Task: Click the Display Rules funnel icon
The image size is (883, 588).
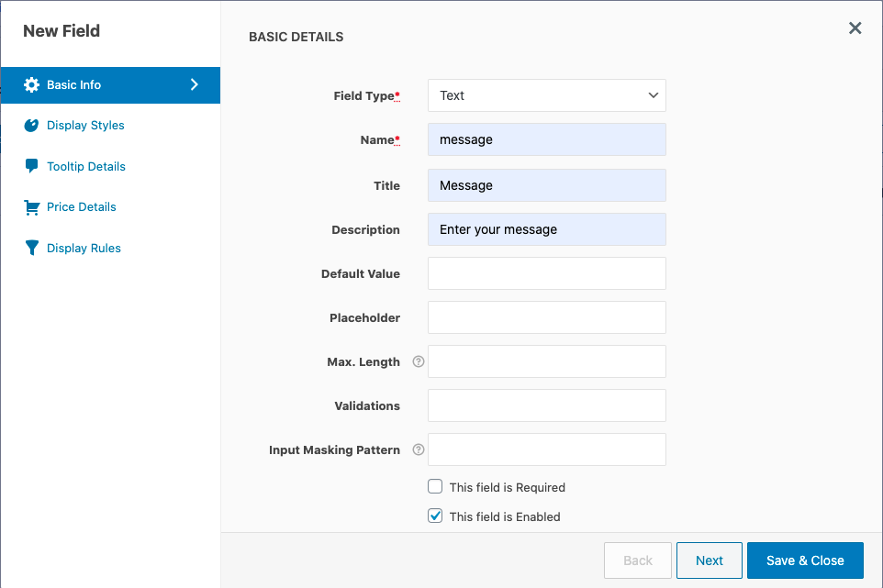Action: click(32, 249)
